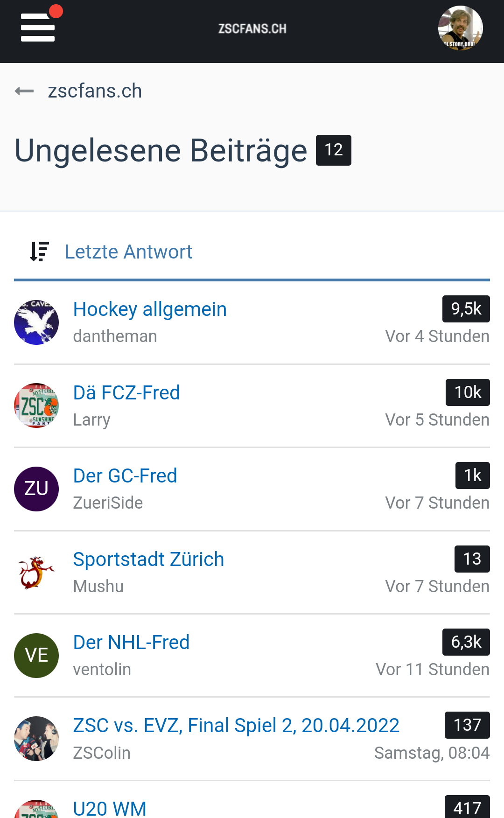Open the user profile avatar menu

(x=460, y=28)
